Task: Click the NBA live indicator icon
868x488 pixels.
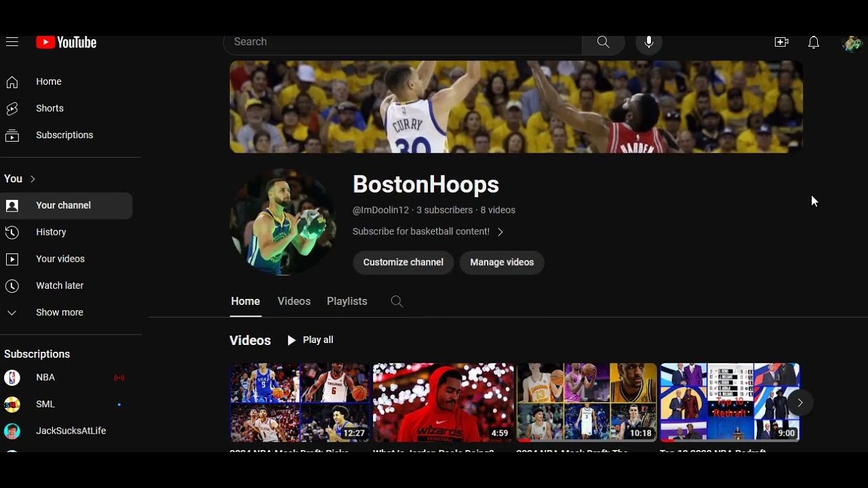Action: tap(119, 378)
